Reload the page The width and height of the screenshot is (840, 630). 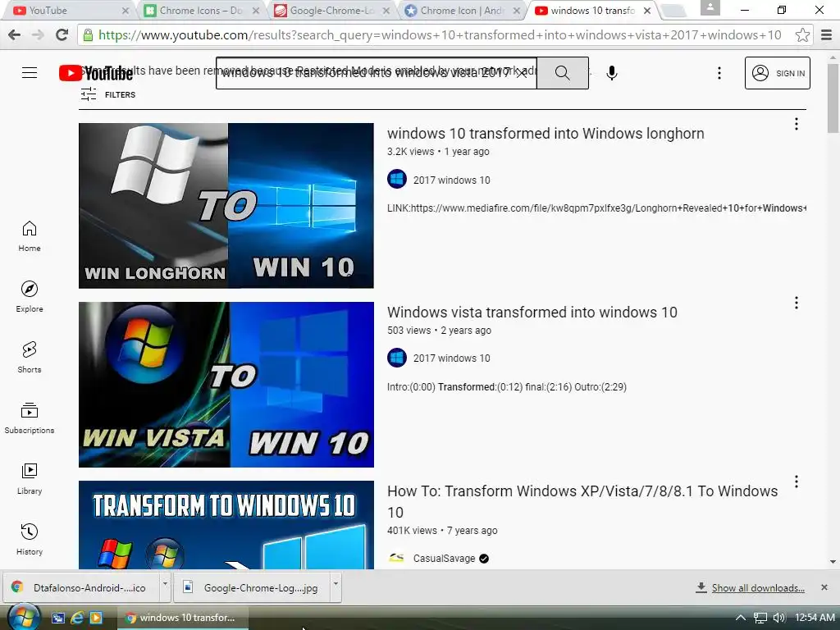tap(62, 35)
